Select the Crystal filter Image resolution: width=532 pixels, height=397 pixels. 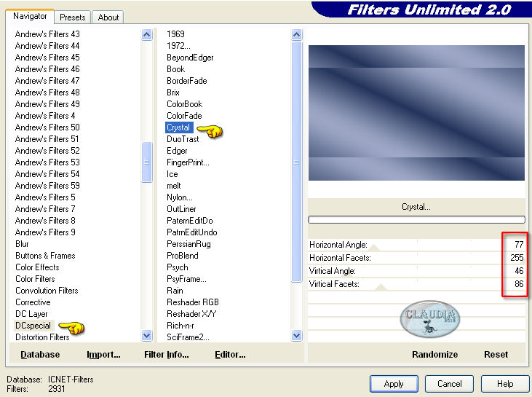click(178, 127)
